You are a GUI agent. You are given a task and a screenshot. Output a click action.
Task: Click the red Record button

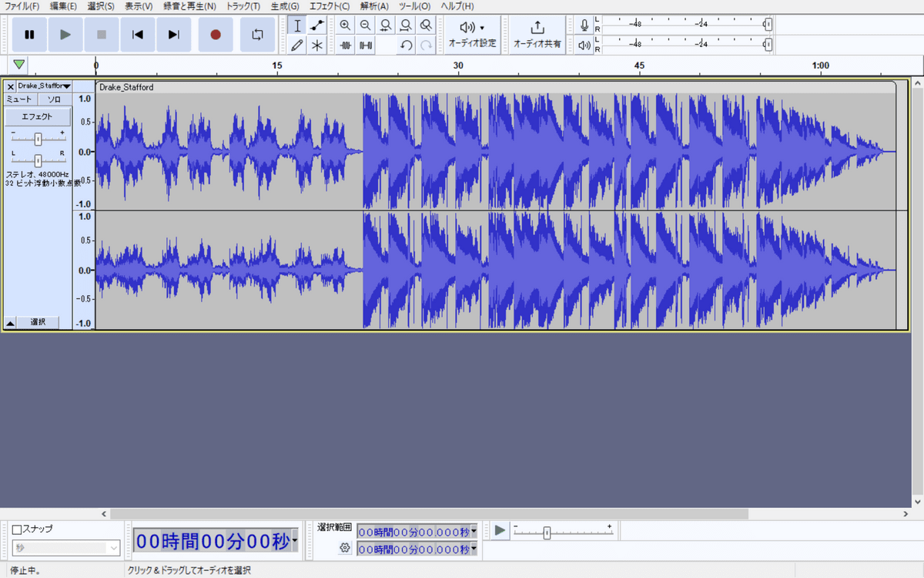click(216, 35)
